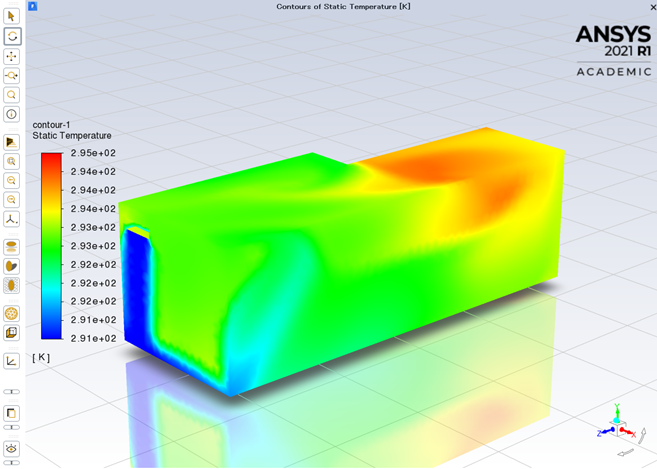657x469 pixels.
Task: Activate the Probe information tool
Action: pos(11,114)
